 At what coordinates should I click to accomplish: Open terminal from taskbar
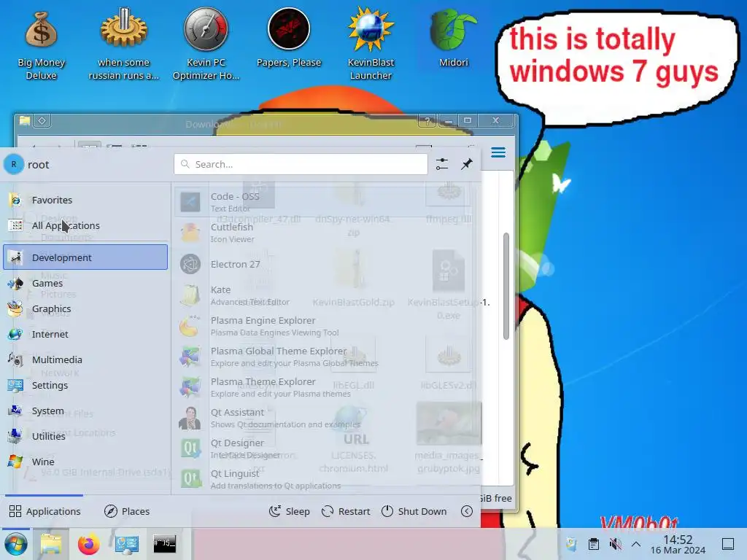pos(164,544)
